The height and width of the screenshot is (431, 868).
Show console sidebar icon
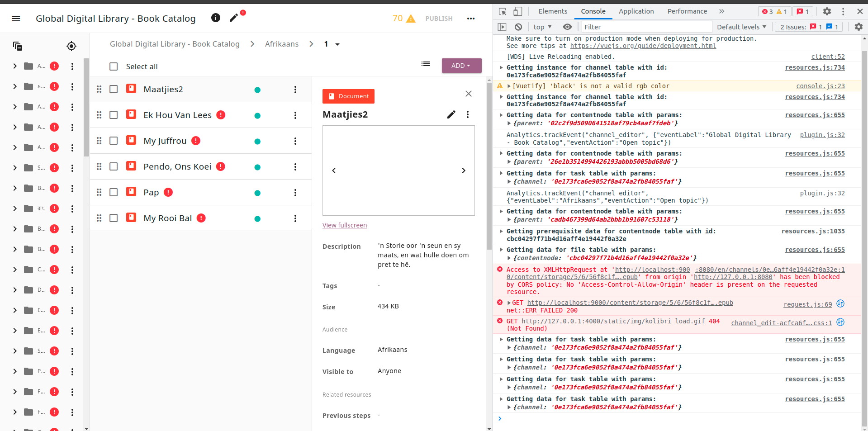pyautogui.click(x=502, y=27)
